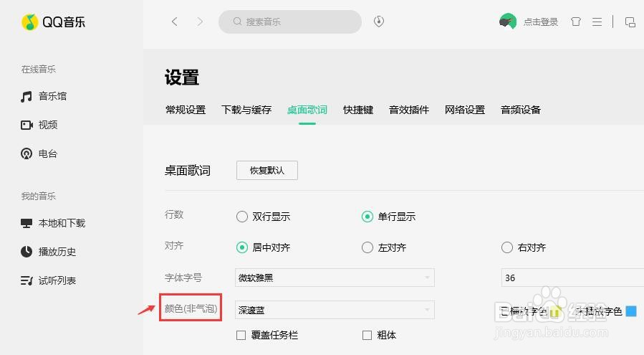This screenshot has height=355, width=644.
Task: Tick the 粗体 checkbox
Action: click(x=367, y=335)
